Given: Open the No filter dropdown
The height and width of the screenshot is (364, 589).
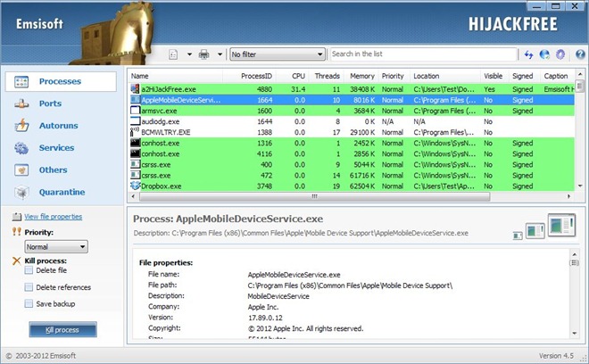Looking at the screenshot, I should point(278,54).
